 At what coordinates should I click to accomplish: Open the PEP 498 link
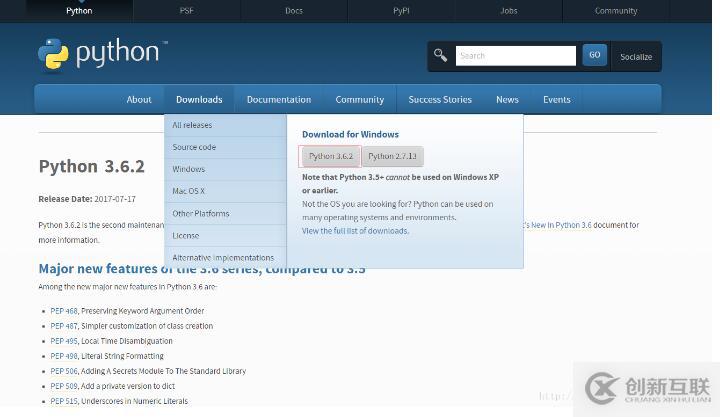coord(64,356)
